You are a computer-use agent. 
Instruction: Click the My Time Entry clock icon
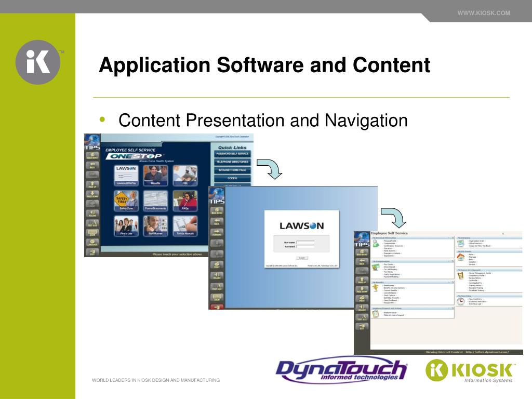coord(461,302)
